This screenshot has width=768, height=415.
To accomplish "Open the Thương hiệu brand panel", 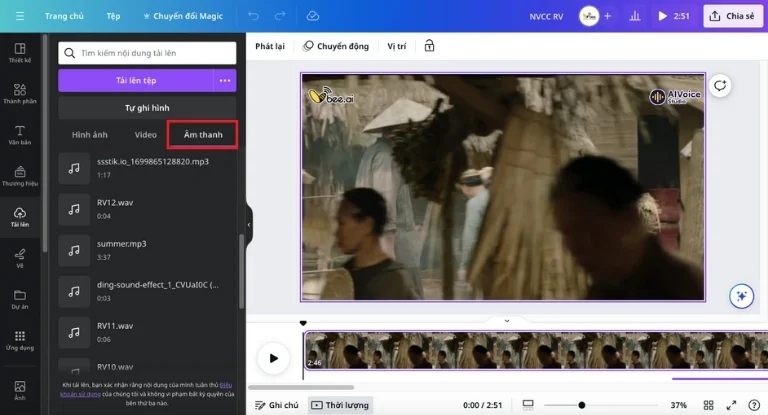I will coord(20,176).
